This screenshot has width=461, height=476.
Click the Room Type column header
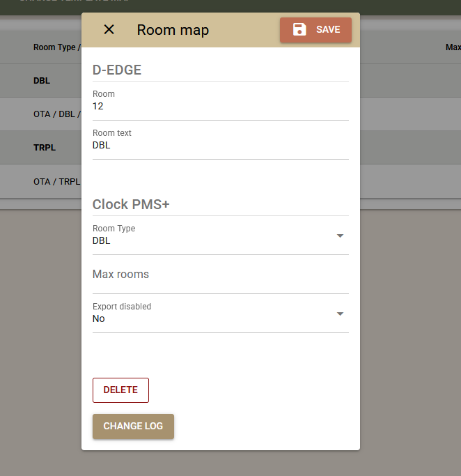tap(56, 47)
